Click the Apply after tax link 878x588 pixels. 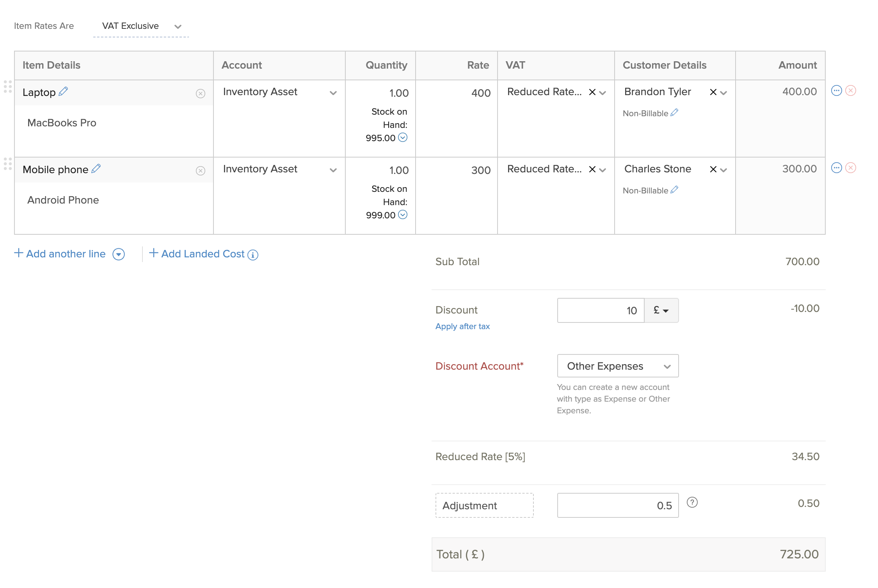tap(462, 326)
